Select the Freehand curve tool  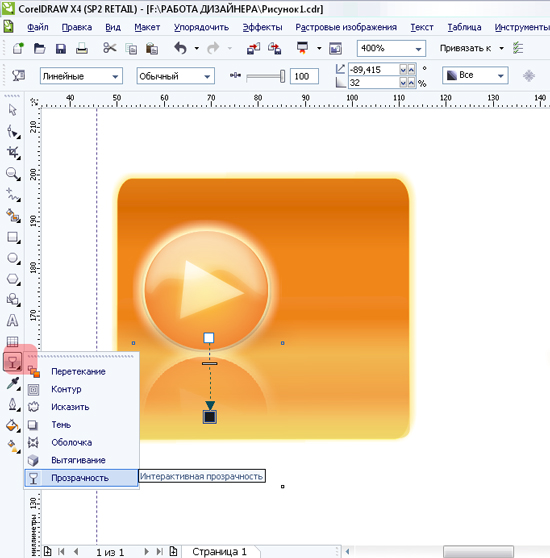point(13,195)
